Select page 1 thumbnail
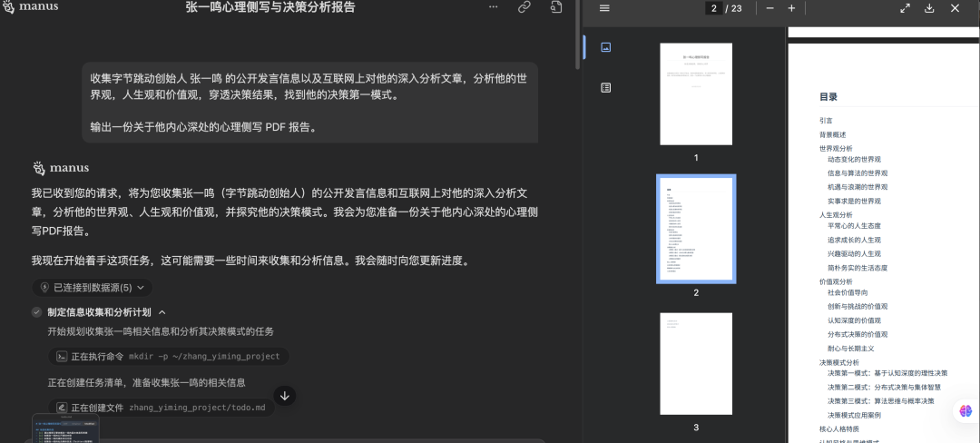Viewport: 980px width, 443px height. point(696,94)
